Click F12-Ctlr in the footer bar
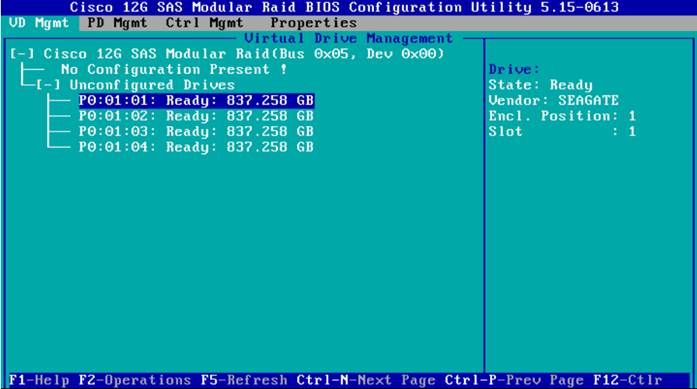 coord(628,381)
